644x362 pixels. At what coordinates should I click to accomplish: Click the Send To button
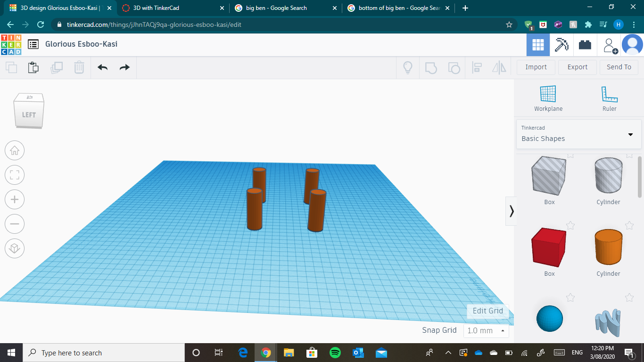pos(619,67)
